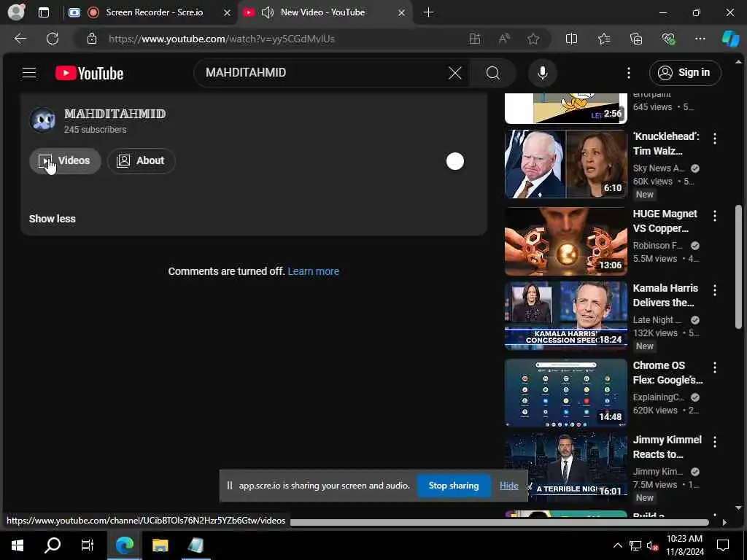Viewport: 747px width, 560px height.
Task: Open the YouTube guide hamburger menu
Action: 29,73
